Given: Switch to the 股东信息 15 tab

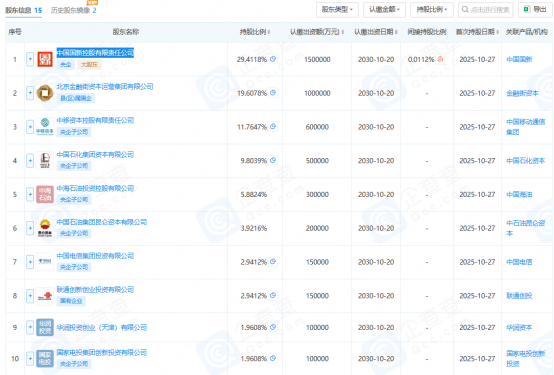Looking at the screenshot, I should tap(24, 10).
